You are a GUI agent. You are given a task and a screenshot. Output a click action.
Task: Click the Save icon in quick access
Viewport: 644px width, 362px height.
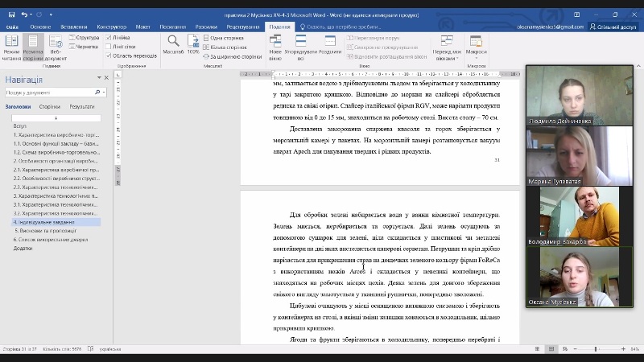[x=11, y=14]
